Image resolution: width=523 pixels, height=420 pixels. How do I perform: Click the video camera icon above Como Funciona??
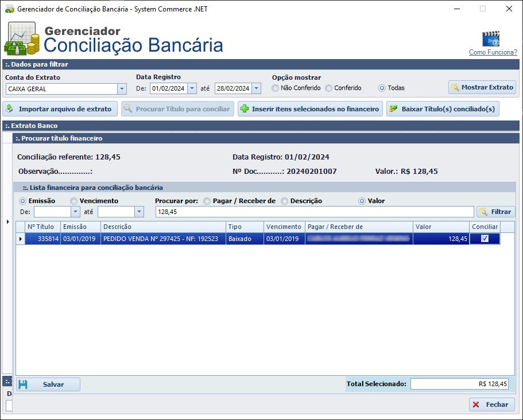click(492, 39)
